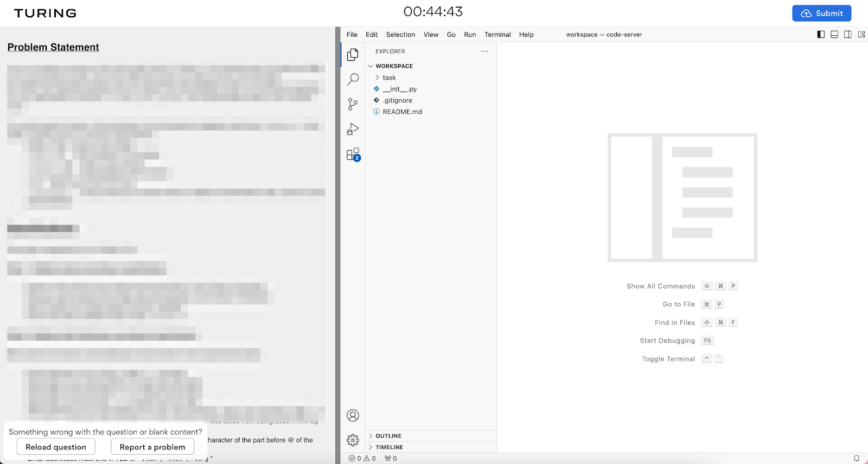Click the cloud icon in Submit button
868x464 pixels.
pos(806,14)
